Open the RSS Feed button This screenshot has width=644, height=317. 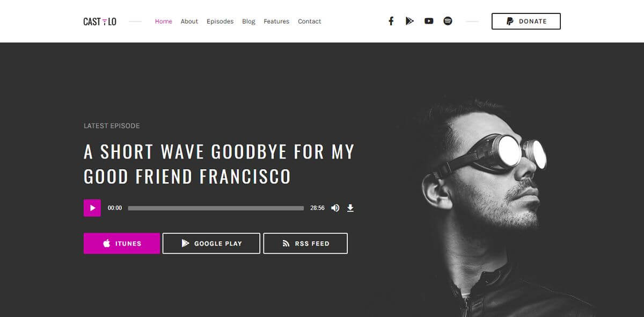point(305,243)
